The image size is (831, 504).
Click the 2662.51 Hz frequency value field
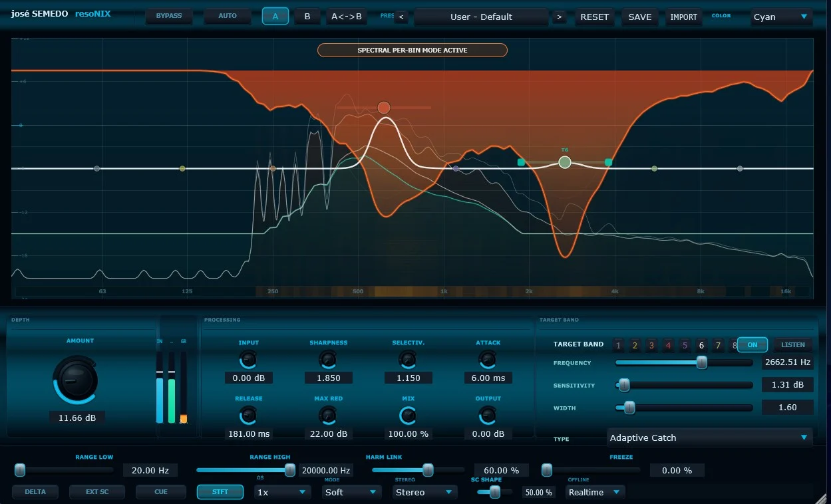click(788, 362)
